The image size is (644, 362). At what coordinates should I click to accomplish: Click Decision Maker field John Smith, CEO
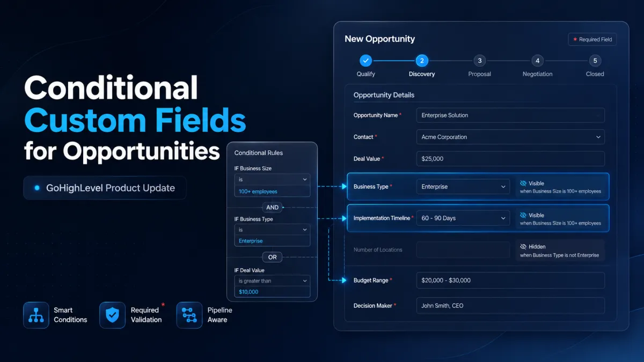coord(510,306)
